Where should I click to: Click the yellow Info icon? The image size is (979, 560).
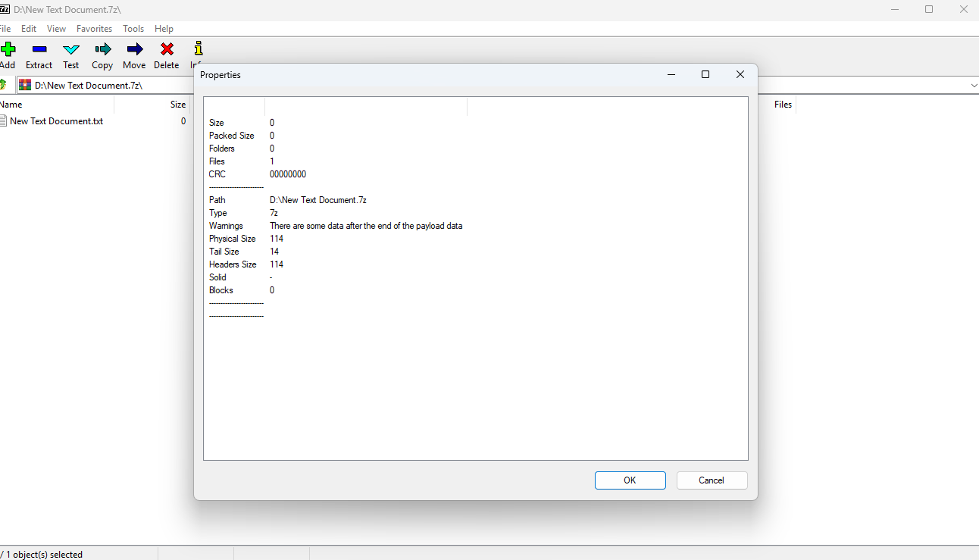click(x=198, y=50)
